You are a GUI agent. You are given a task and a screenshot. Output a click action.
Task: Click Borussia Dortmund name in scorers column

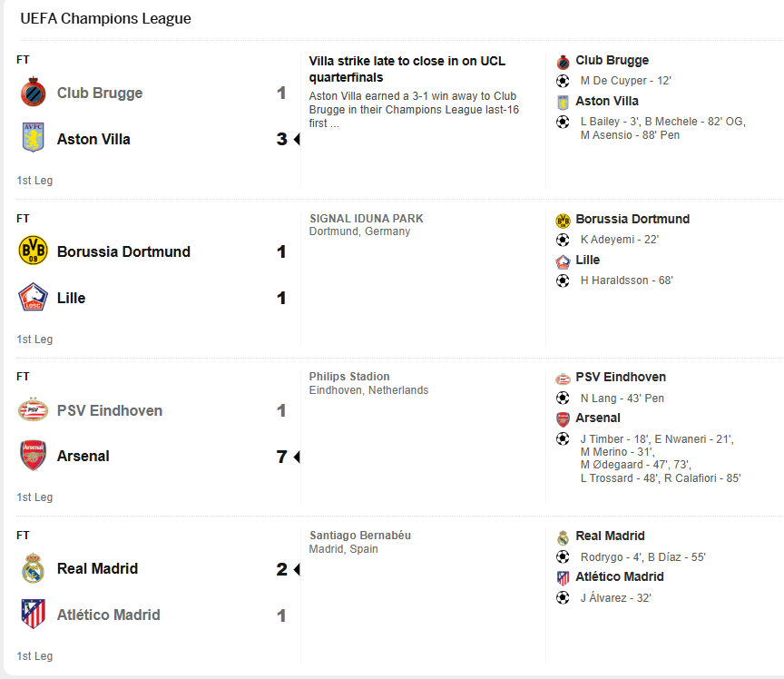(632, 219)
